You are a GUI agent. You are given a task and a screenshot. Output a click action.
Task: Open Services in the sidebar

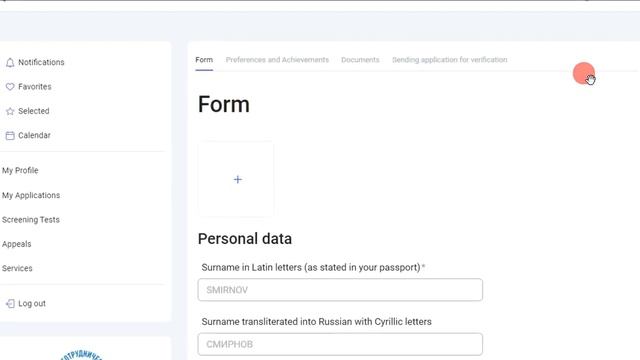tap(17, 268)
